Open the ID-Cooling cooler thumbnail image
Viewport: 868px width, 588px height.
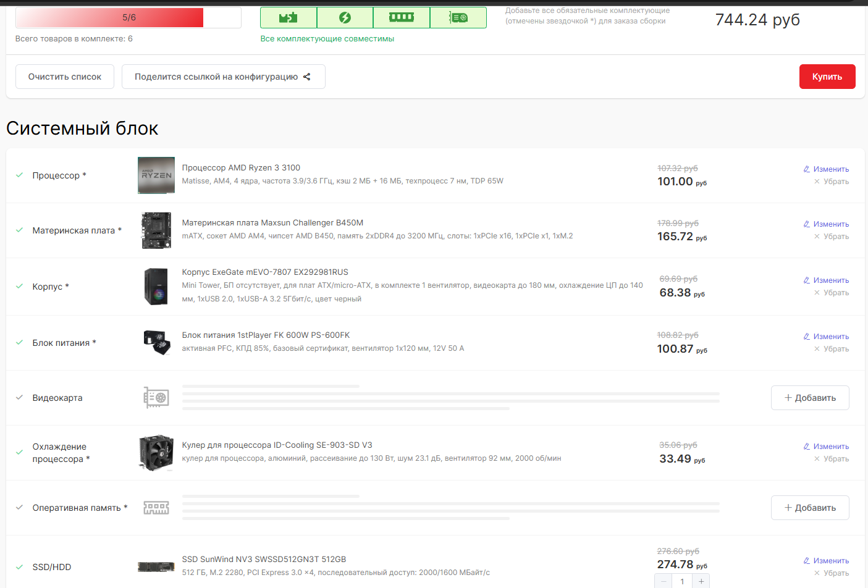click(x=156, y=453)
